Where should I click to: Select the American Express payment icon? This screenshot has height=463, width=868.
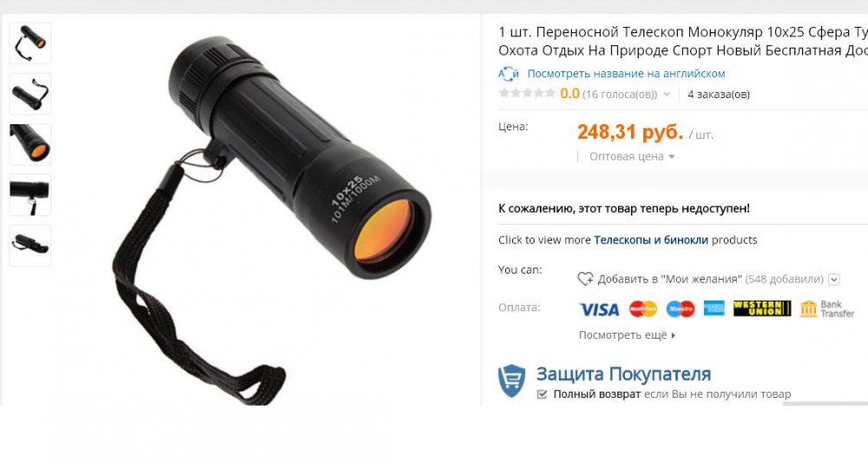(x=714, y=308)
